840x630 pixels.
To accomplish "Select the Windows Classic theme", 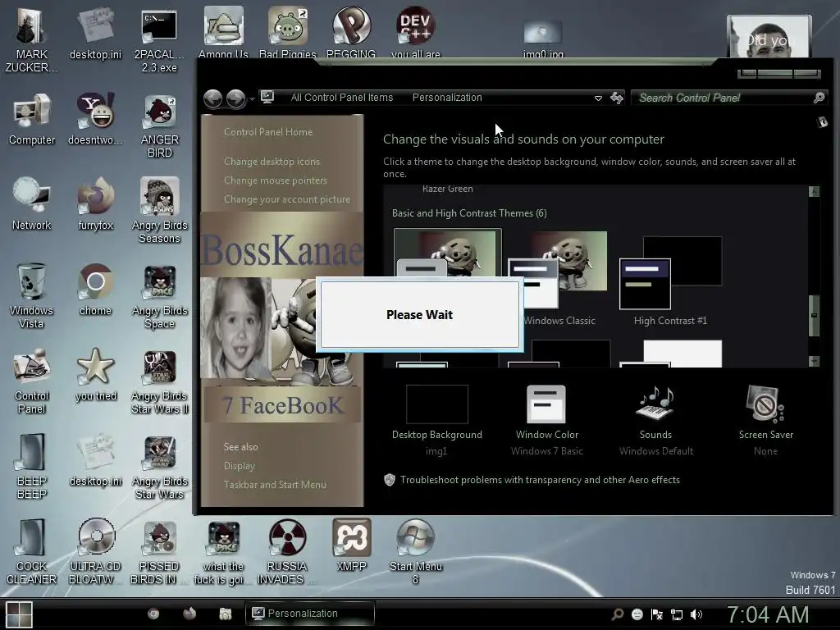I will tap(557, 280).
